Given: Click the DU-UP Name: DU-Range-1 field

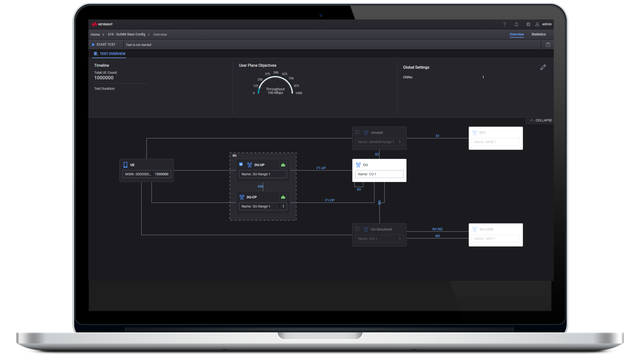Looking at the screenshot, I should click(x=263, y=174).
